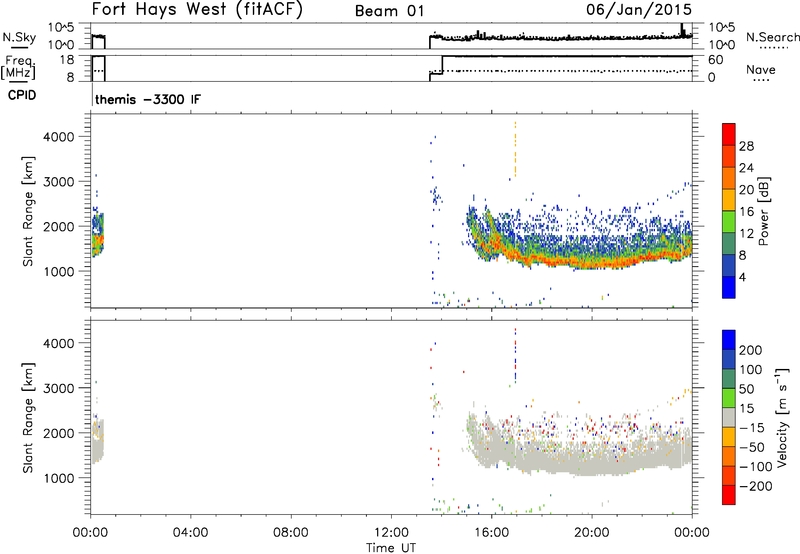Click the '-50' tick on the velocity colorbar
Image resolution: width=800 pixels, height=554 pixels.
click(752, 447)
